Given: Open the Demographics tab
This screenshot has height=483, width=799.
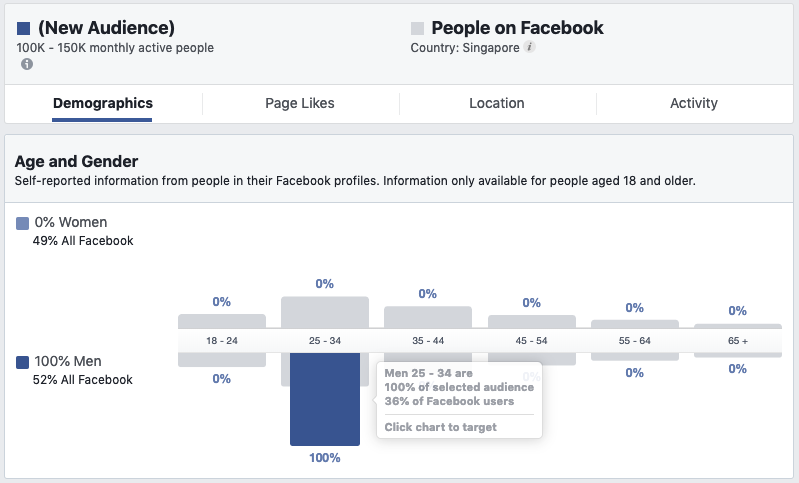Looking at the screenshot, I should [102, 103].
